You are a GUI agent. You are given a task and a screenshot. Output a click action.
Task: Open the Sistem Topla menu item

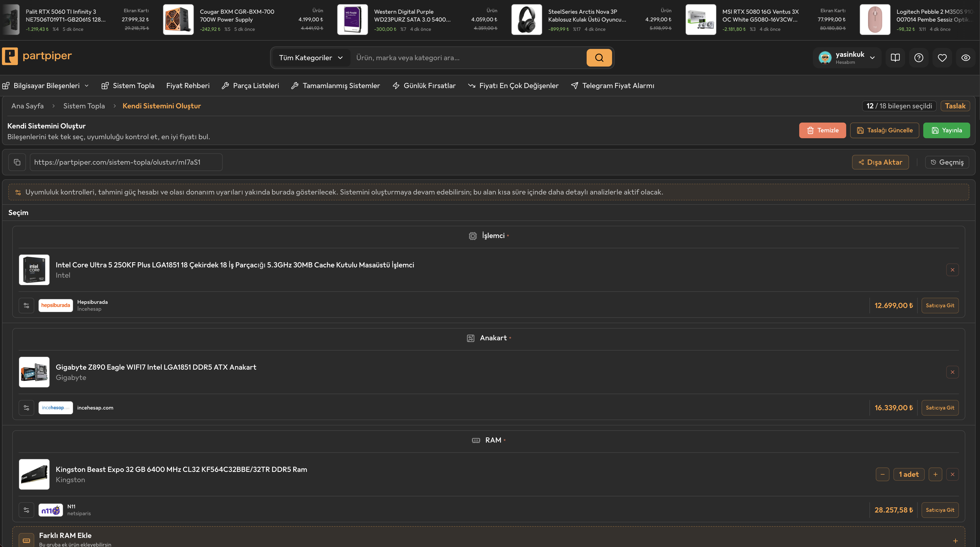coord(128,86)
